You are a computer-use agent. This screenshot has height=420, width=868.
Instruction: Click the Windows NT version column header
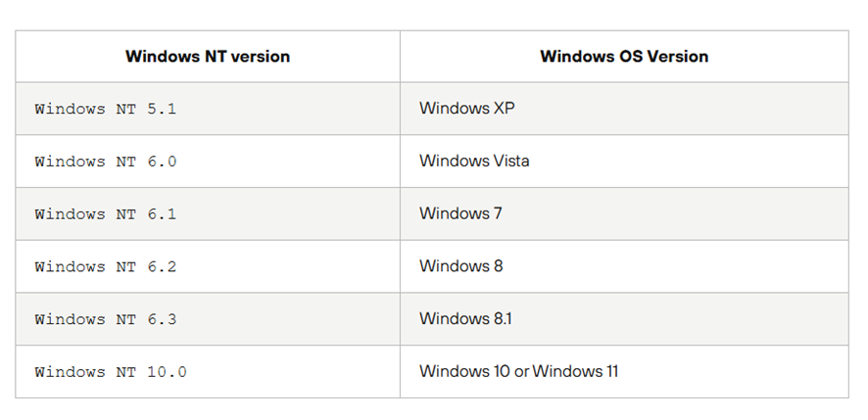pyautogui.click(x=208, y=57)
